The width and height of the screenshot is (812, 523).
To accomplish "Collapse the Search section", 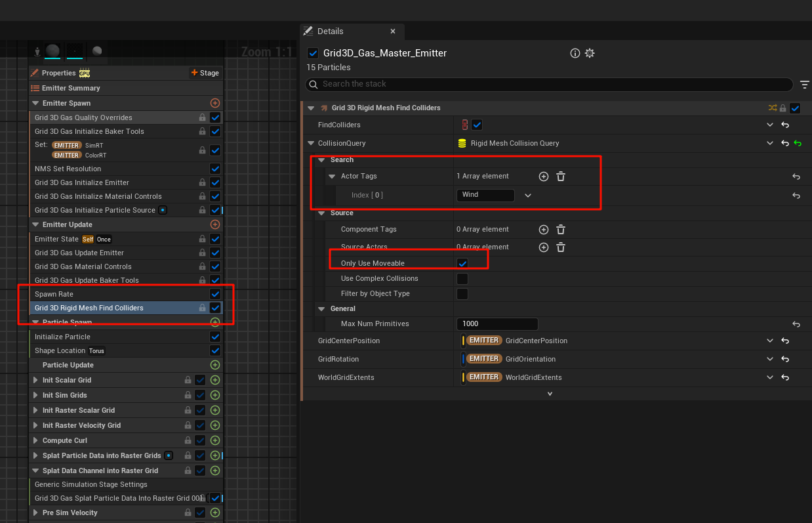I will [321, 160].
